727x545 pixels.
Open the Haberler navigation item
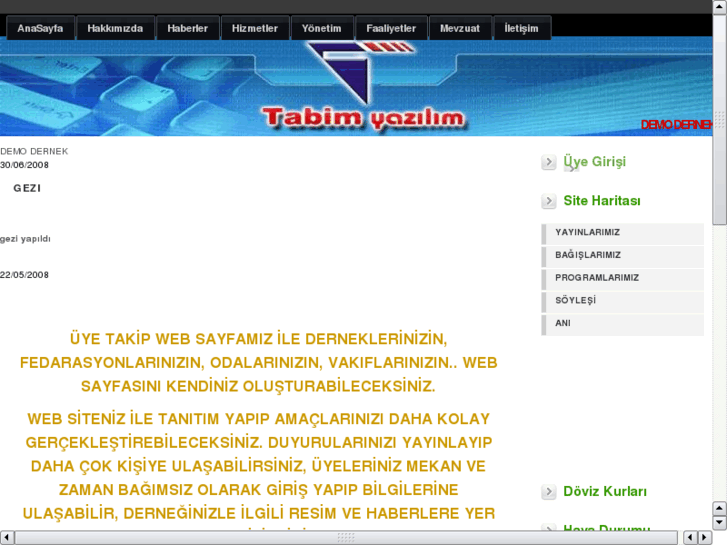[188, 28]
